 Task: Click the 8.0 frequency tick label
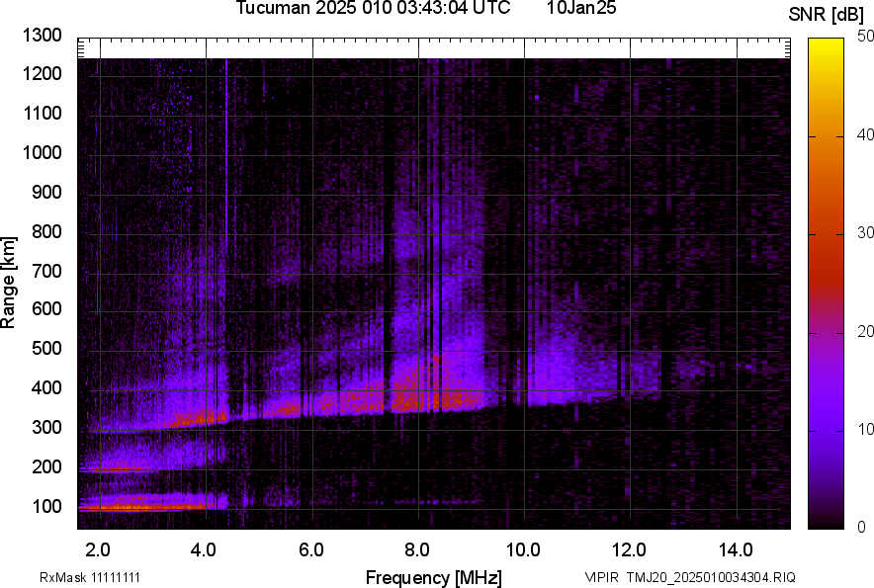(417, 549)
